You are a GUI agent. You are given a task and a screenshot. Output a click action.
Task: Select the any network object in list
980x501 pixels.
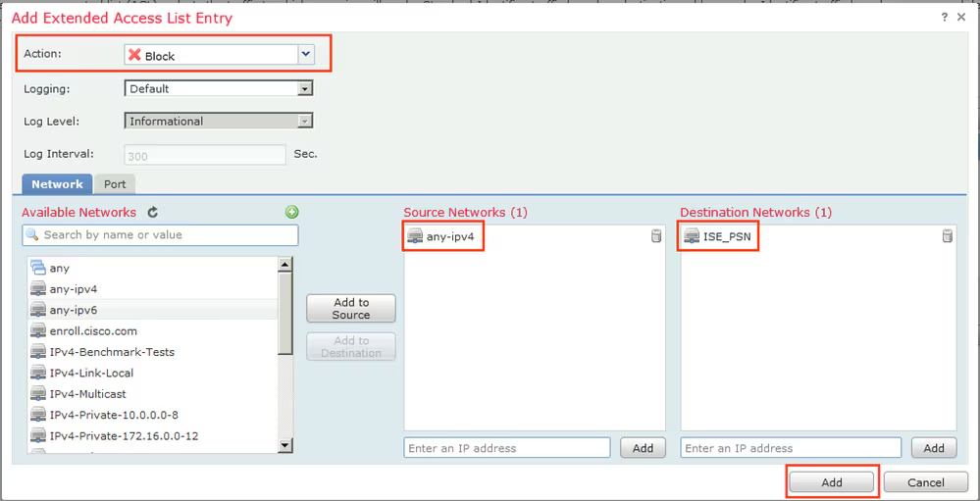60,268
